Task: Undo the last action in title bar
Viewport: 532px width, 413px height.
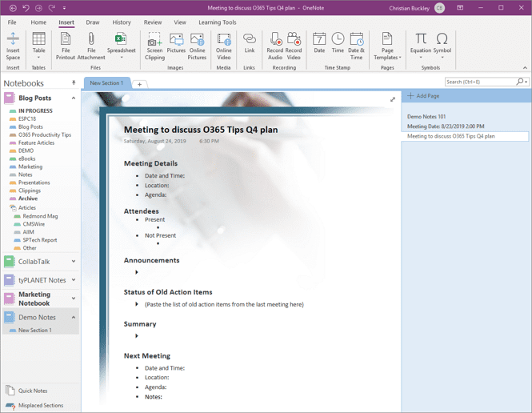Action: pos(26,8)
